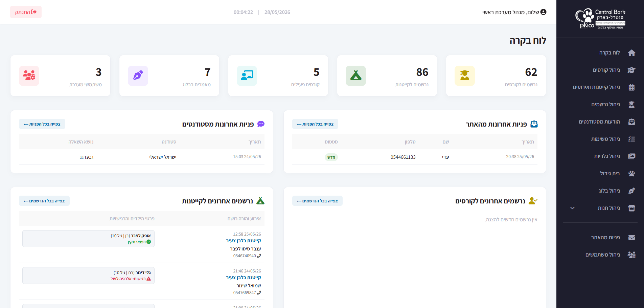This screenshot has height=308, width=644.
Task: Click the users-gear icon beside ניהול משתמשים
Action: pos(631,255)
